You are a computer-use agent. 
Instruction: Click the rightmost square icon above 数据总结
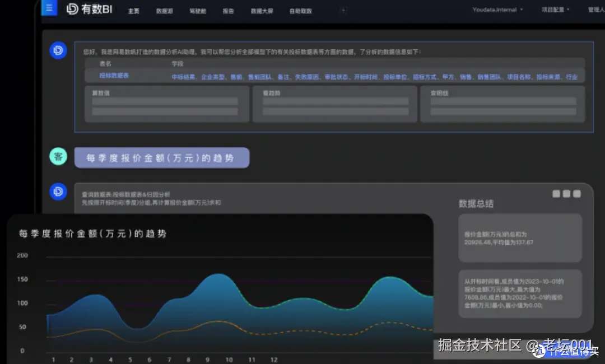(576, 193)
